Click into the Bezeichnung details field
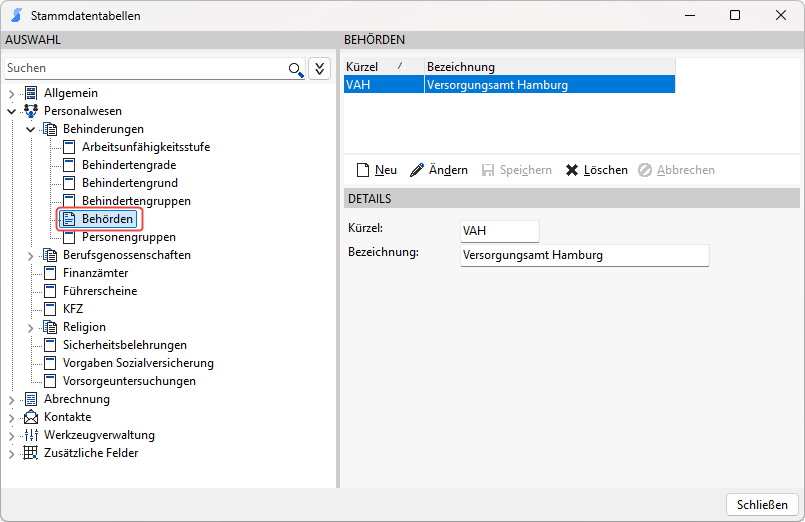This screenshot has height=522, width=805. (x=584, y=255)
